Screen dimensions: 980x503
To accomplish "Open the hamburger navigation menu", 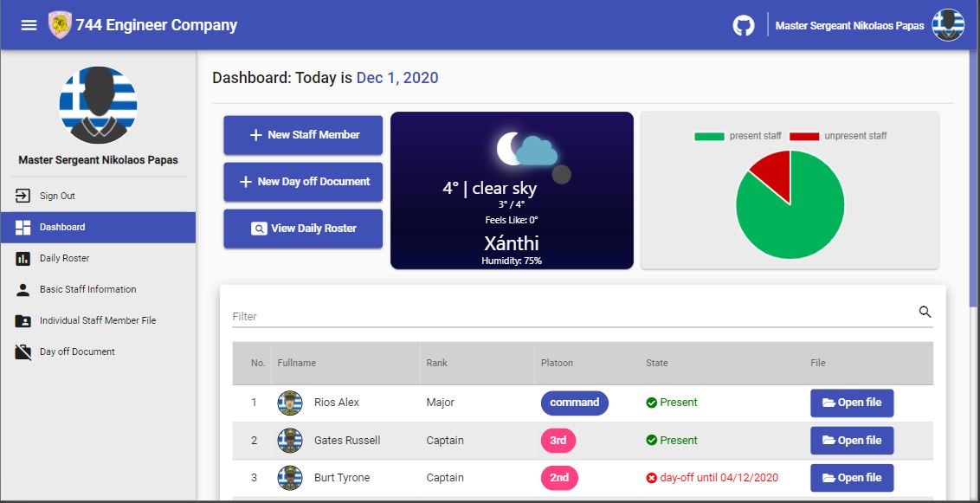I will click(x=29, y=26).
